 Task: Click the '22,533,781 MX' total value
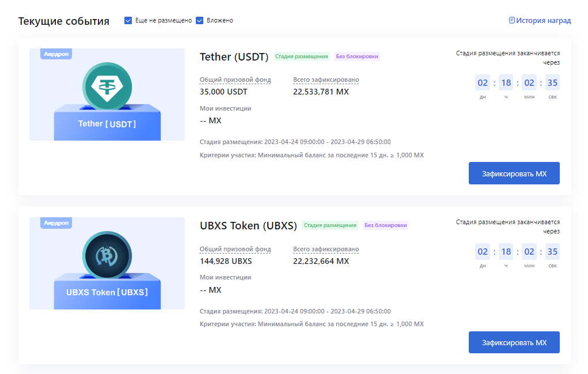321,92
